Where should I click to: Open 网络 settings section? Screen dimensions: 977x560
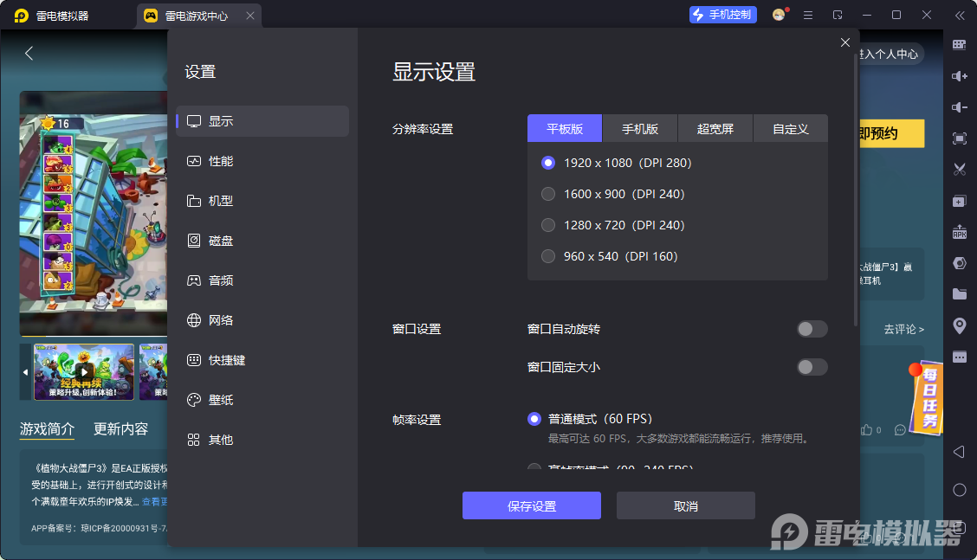pyautogui.click(x=262, y=320)
